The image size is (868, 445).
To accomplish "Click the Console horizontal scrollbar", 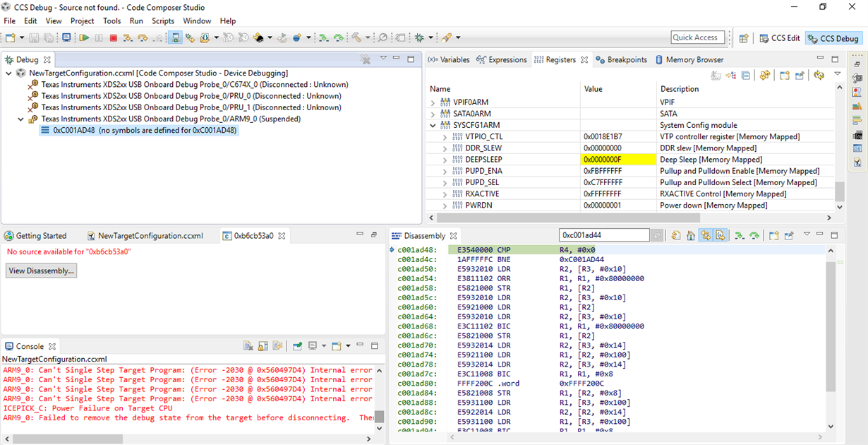I will [x=187, y=439].
